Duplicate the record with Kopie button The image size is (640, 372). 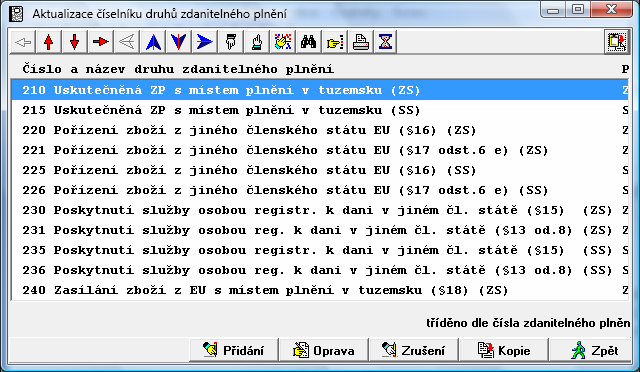[504, 350]
